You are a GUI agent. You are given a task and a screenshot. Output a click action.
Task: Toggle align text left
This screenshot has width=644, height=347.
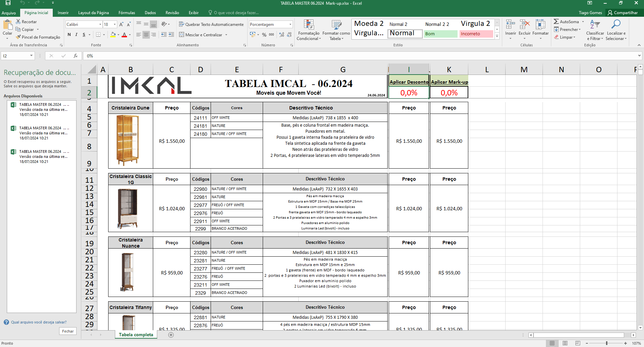coord(139,35)
